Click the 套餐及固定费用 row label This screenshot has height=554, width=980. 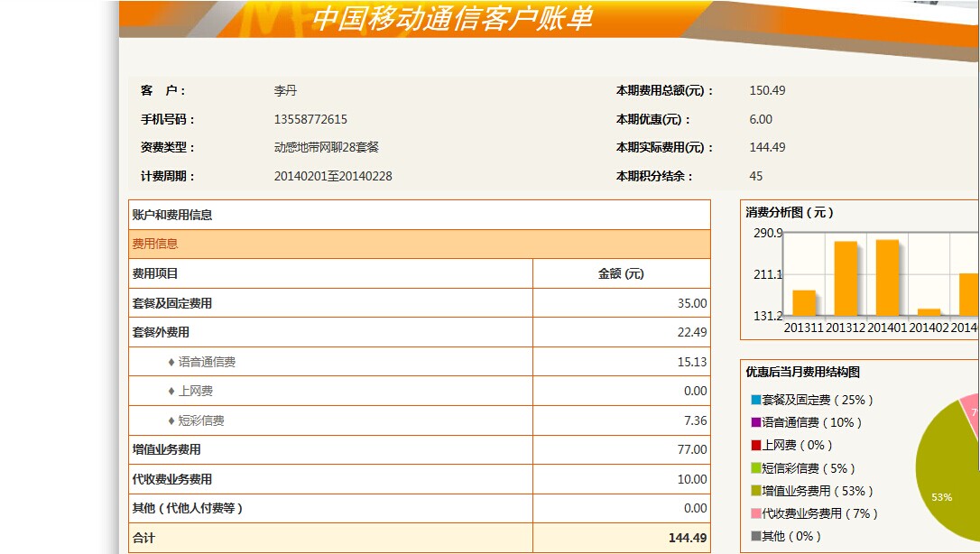point(171,303)
